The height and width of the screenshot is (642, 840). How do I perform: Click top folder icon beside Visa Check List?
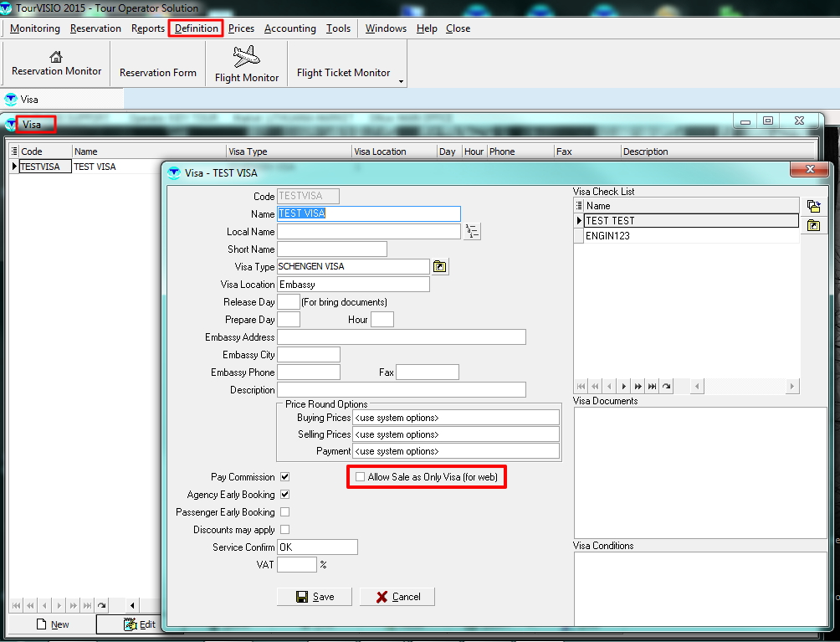click(813, 206)
